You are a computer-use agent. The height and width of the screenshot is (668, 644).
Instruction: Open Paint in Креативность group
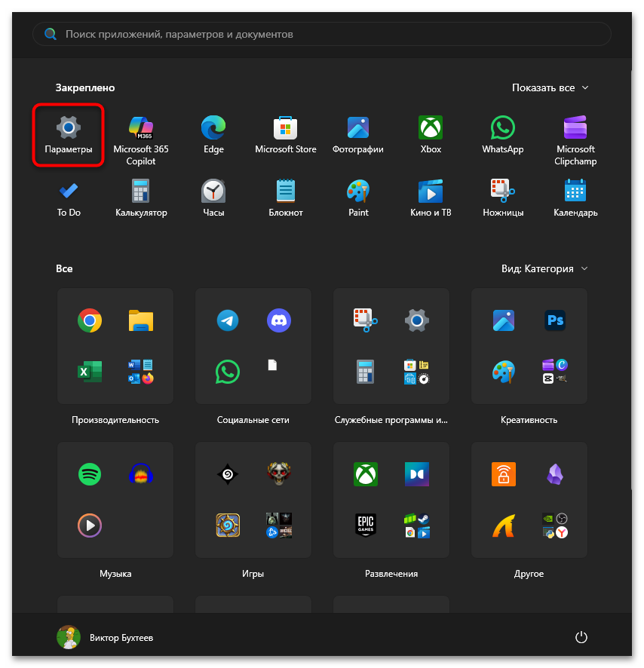(504, 372)
